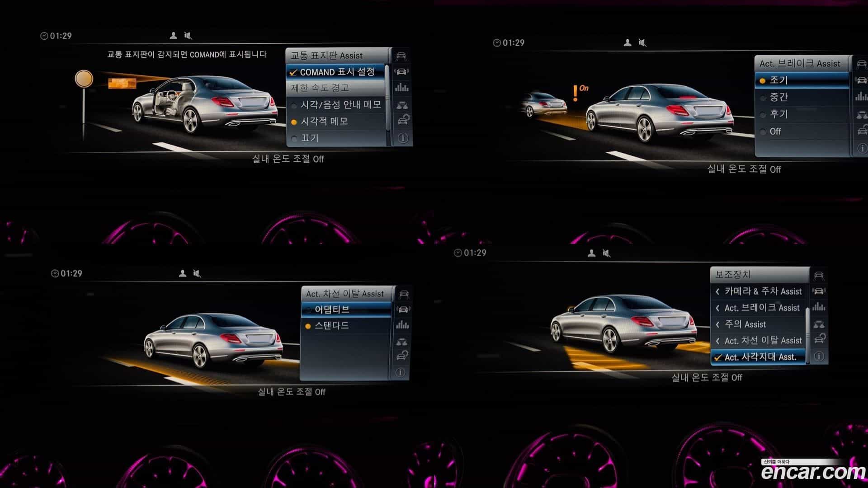Click user profile icon in Act. 브레이크 Assist screen
The height and width of the screenshot is (488, 868).
tap(627, 42)
